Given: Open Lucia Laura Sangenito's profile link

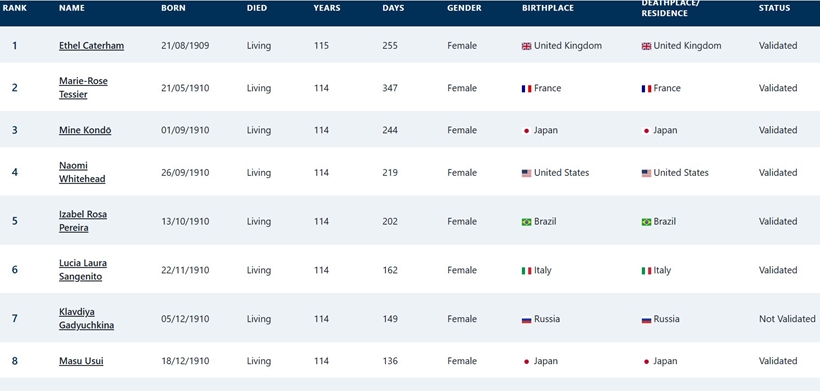Looking at the screenshot, I should click(x=83, y=270).
